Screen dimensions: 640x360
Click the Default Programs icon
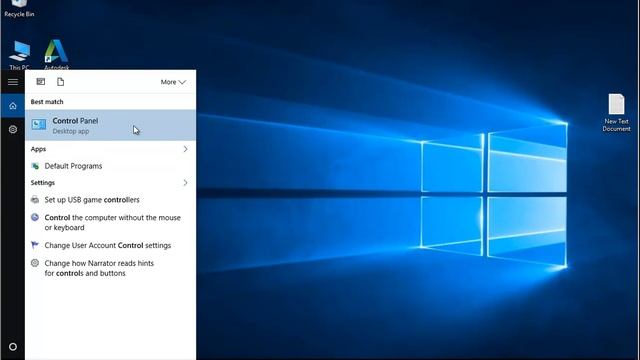[35, 166]
